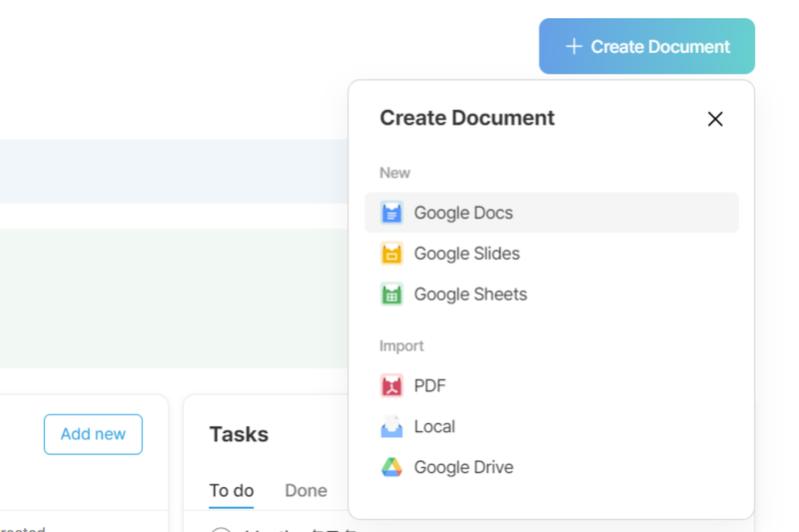Click the Google Docs icon
799x532 pixels.
pos(392,213)
